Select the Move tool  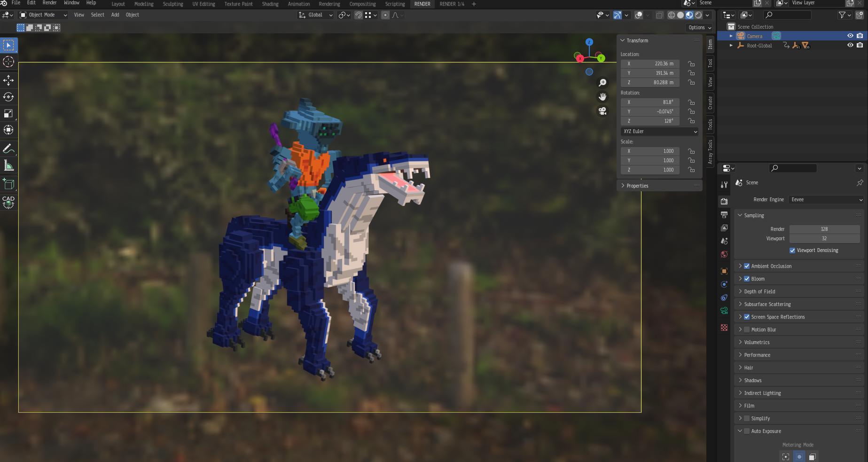coord(8,80)
